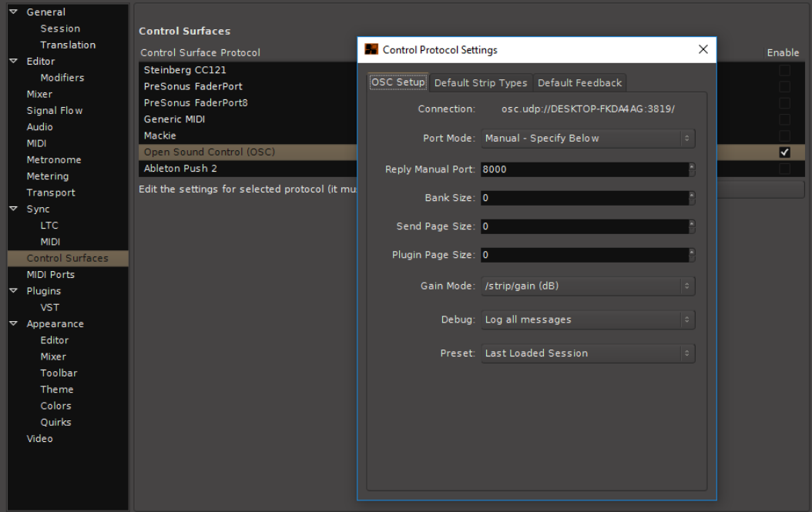This screenshot has height=512, width=812.
Task: Click the Bank Size stepper arrows
Action: click(692, 198)
